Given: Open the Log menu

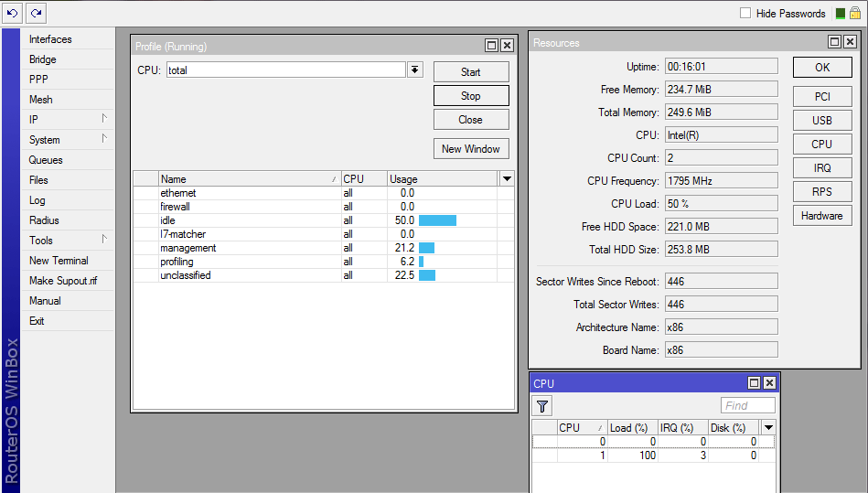Looking at the screenshot, I should [x=38, y=200].
